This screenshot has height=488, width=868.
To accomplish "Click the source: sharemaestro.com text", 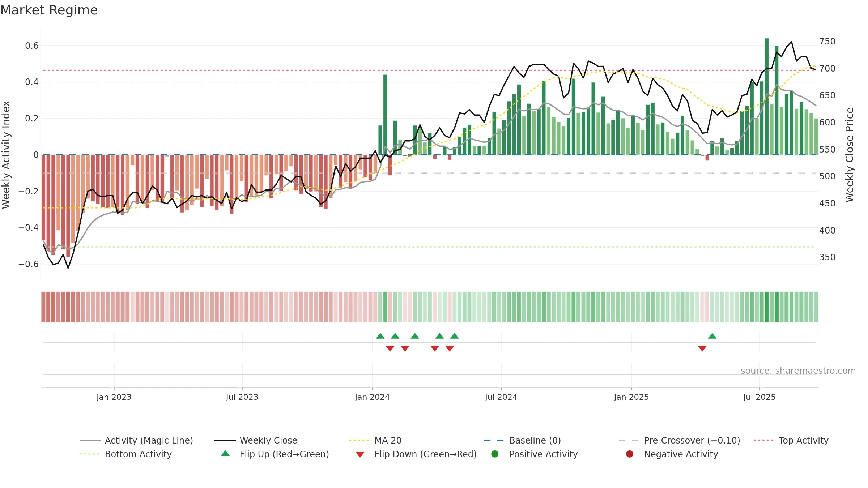I will [x=798, y=371].
